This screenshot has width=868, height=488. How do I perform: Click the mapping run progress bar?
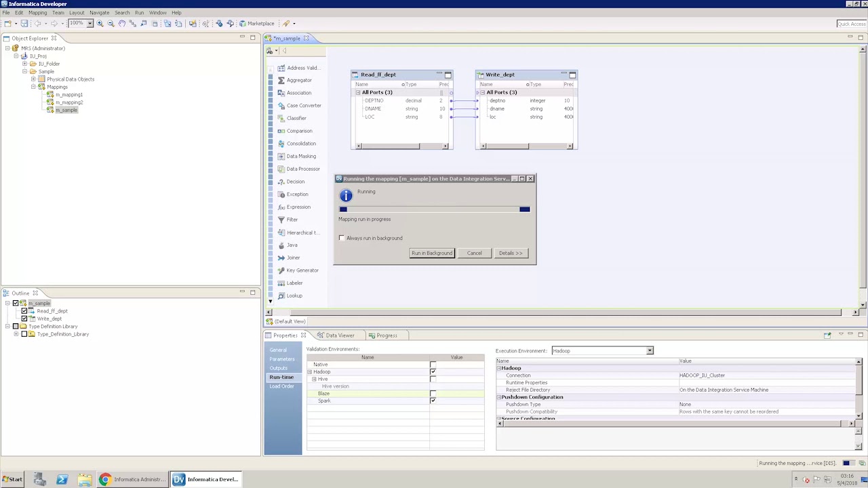coord(435,209)
